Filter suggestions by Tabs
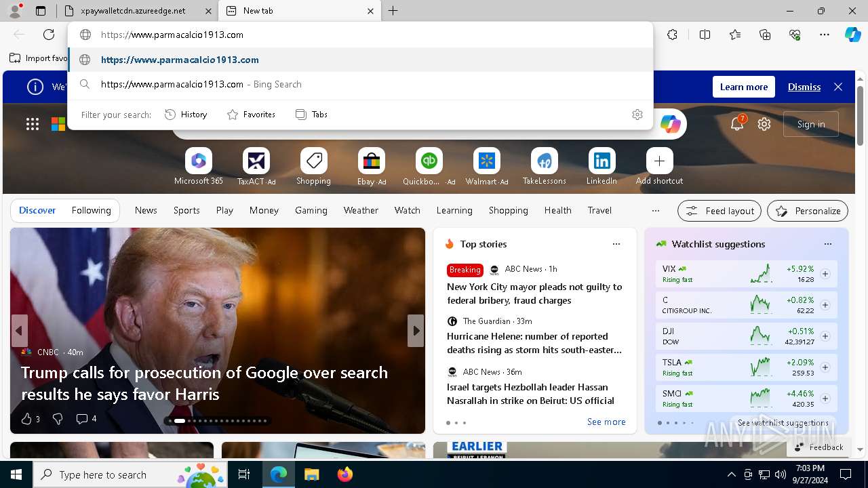This screenshot has width=868, height=488. coord(311,115)
